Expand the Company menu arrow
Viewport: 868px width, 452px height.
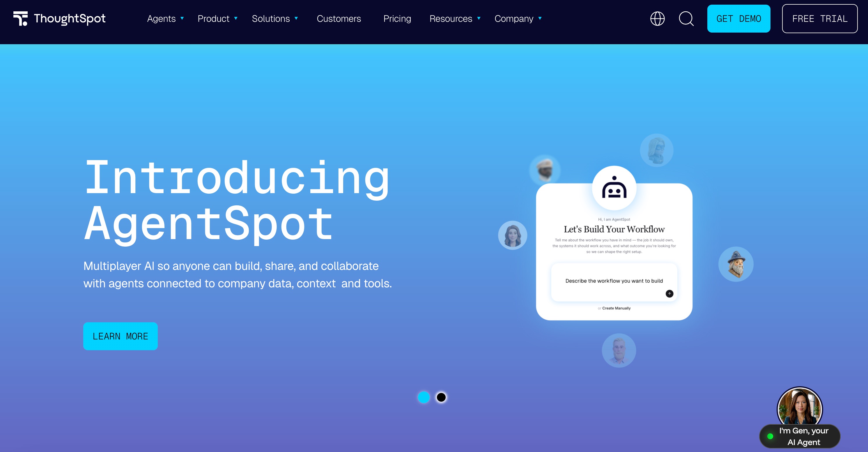(540, 19)
